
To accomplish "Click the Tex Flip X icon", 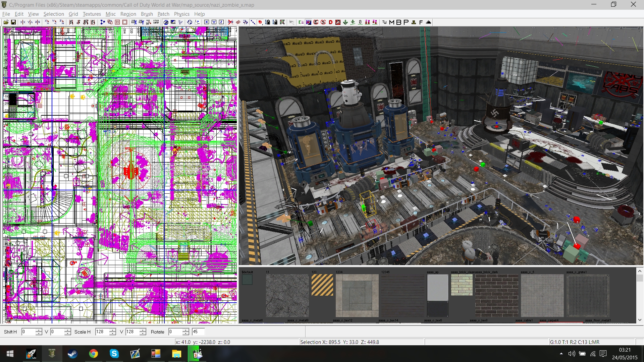I will pos(134,22).
